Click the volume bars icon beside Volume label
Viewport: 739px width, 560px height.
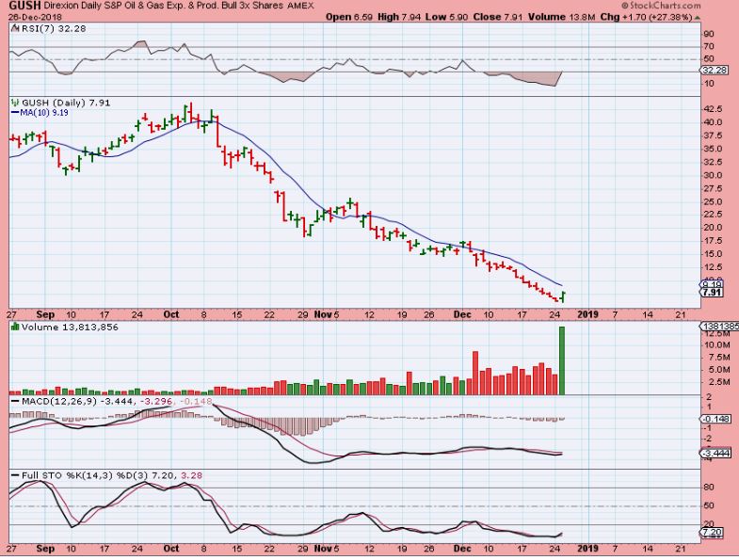click(15, 327)
